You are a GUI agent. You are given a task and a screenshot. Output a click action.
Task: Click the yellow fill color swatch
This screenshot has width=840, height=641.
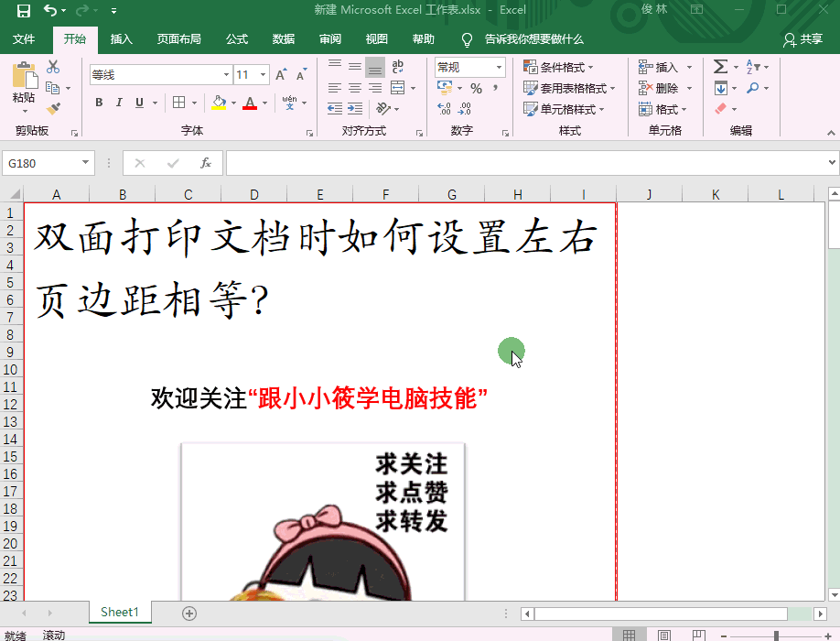[219, 103]
